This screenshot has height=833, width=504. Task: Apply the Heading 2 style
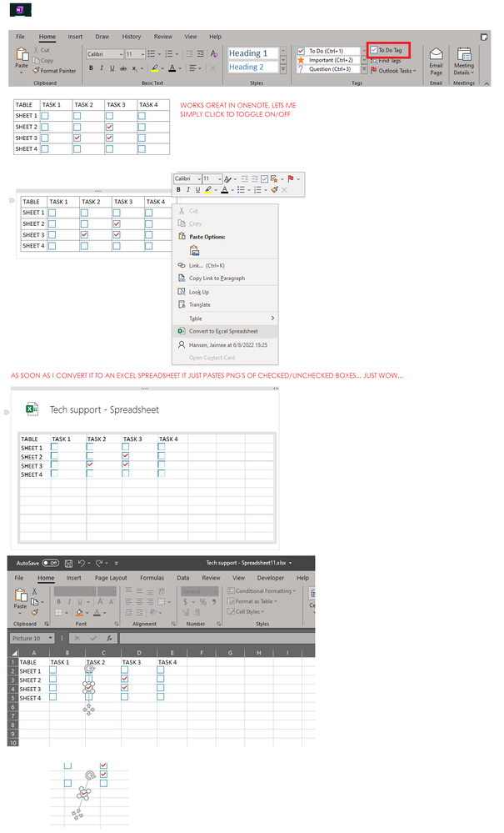point(253,67)
